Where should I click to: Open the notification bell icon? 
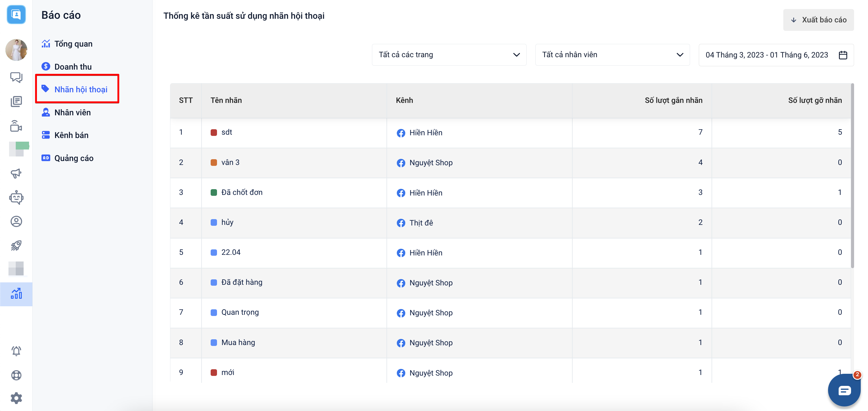pos(16,351)
